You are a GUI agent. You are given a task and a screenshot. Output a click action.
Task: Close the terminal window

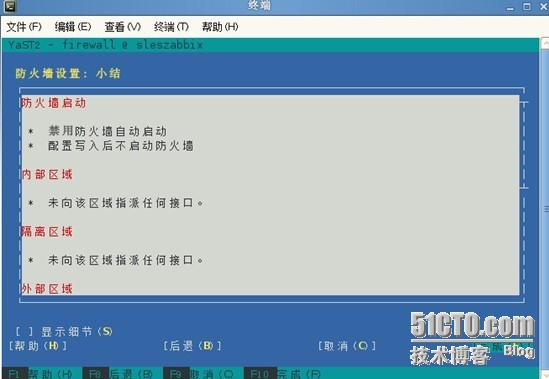(543, 6)
